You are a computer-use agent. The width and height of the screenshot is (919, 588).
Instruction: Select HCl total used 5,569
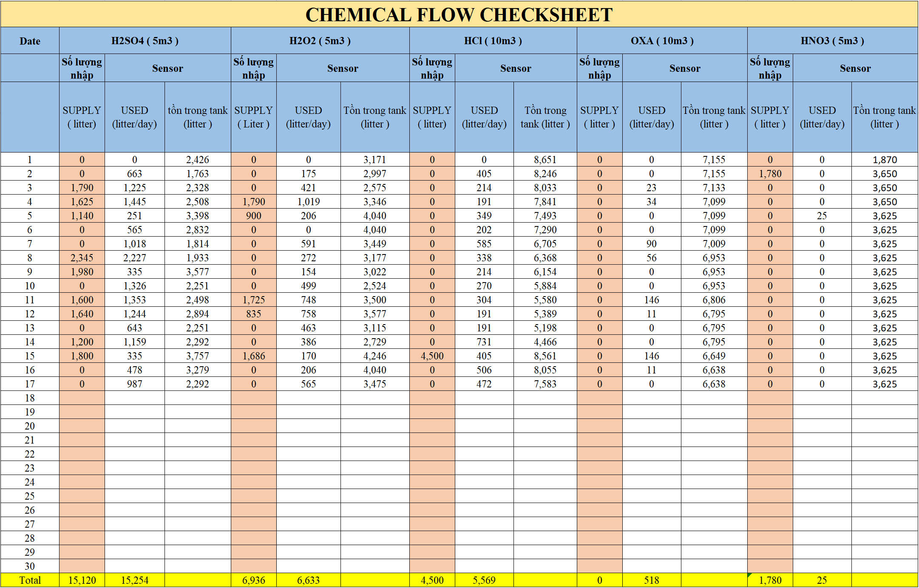click(484, 580)
